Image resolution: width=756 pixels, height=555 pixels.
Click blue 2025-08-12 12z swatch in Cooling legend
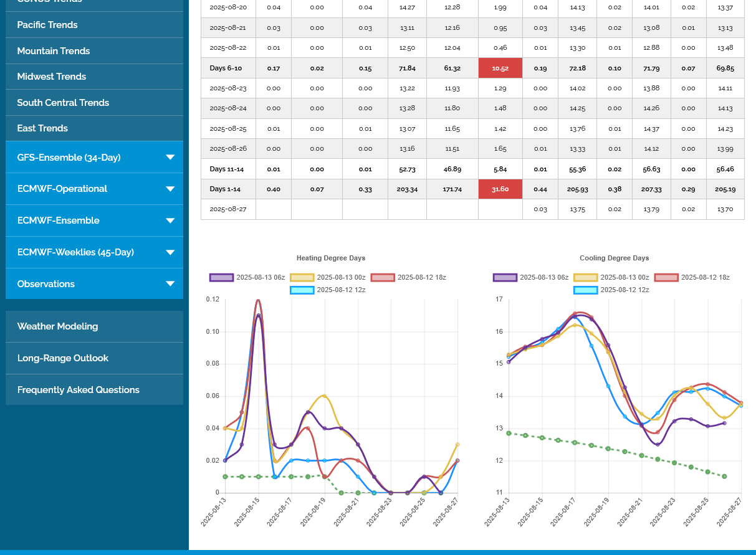point(585,290)
